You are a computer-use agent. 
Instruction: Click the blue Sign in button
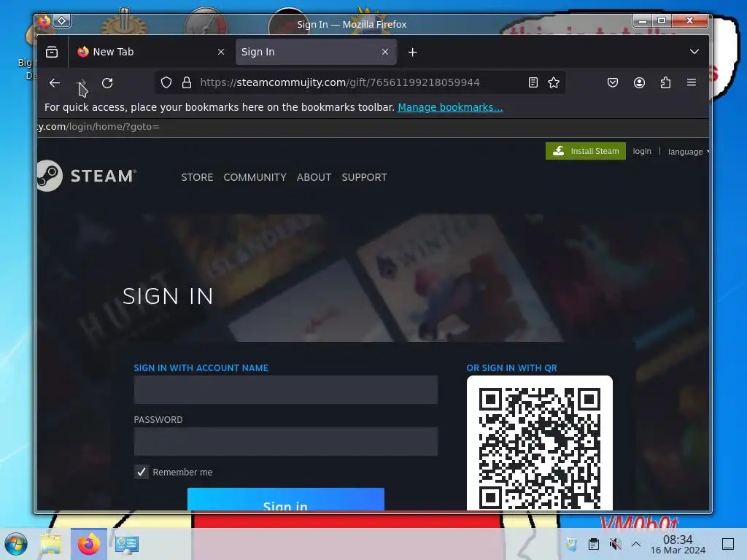pyautogui.click(x=286, y=499)
